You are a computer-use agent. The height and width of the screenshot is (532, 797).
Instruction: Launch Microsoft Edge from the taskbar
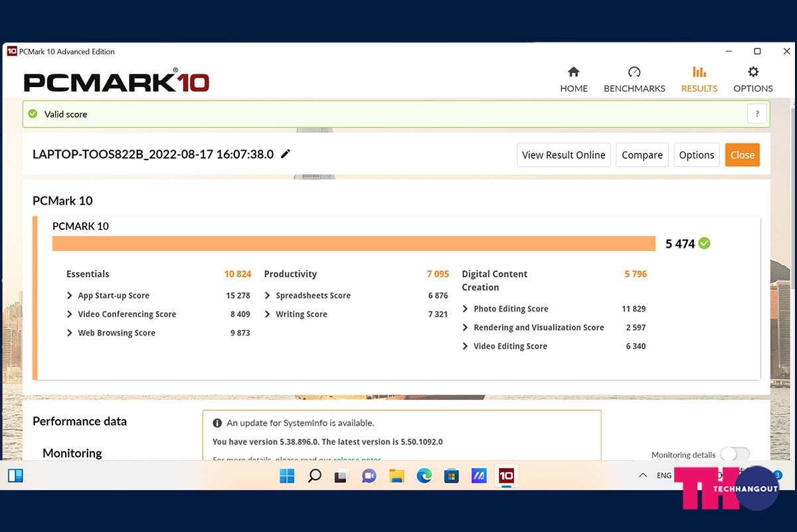pyautogui.click(x=424, y=476)
